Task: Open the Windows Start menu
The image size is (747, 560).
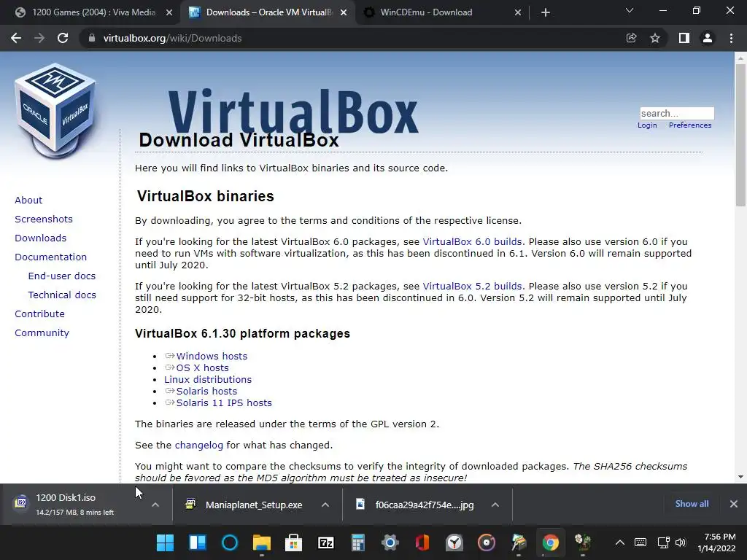Action: point(166,542)
